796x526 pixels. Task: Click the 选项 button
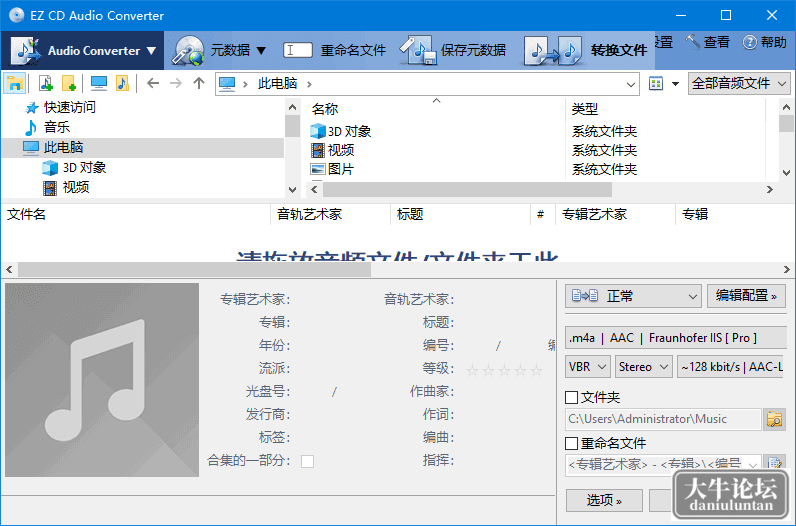tap(604, 501)
